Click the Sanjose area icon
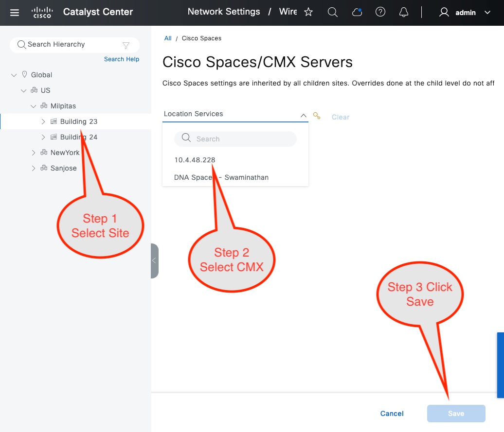The image size is (504, 432). [44, 168]
